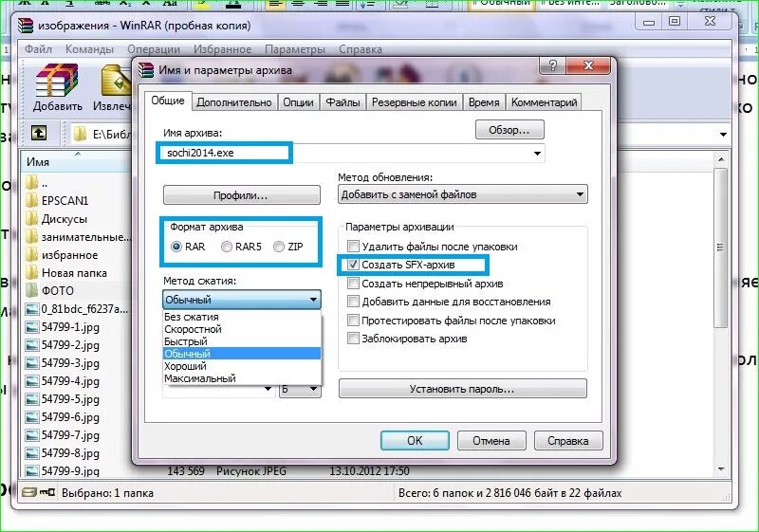Select file 54799-9.jpg
Image resolution: width=759 pixels, height=532 pixels.
coord(63,470)
